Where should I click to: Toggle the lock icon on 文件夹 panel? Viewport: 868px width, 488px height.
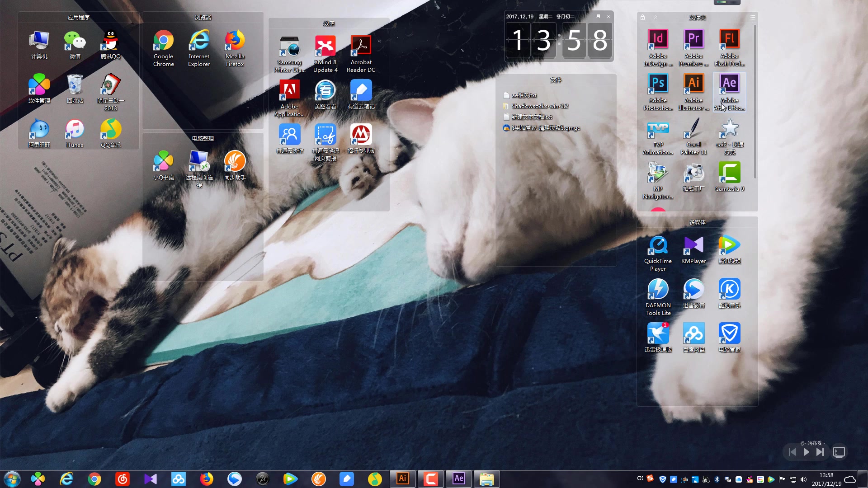click(642, 17)
